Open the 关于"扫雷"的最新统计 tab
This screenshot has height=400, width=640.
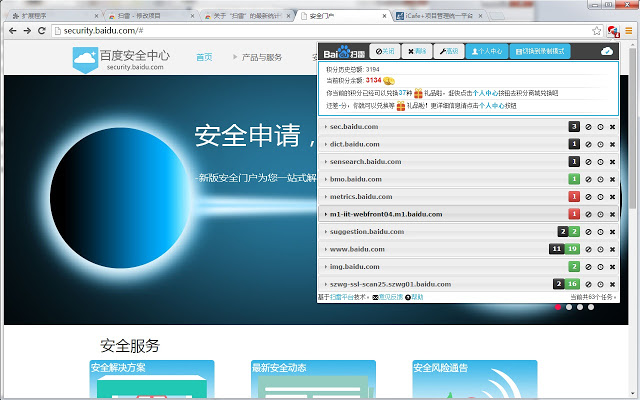tap(247, 16)
